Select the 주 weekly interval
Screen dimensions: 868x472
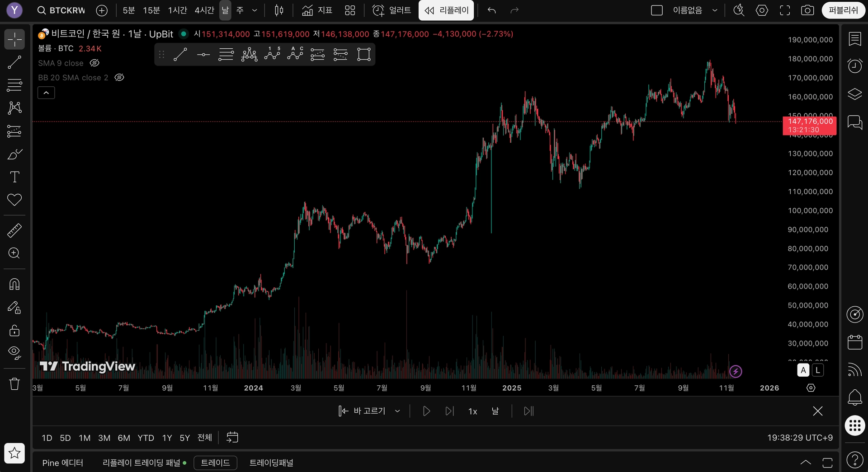coord(240,10)
